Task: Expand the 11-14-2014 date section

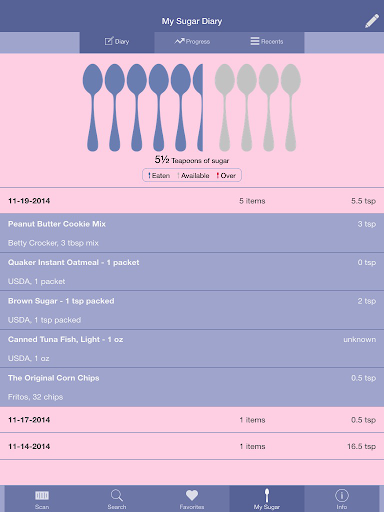Action: (192, 446)
